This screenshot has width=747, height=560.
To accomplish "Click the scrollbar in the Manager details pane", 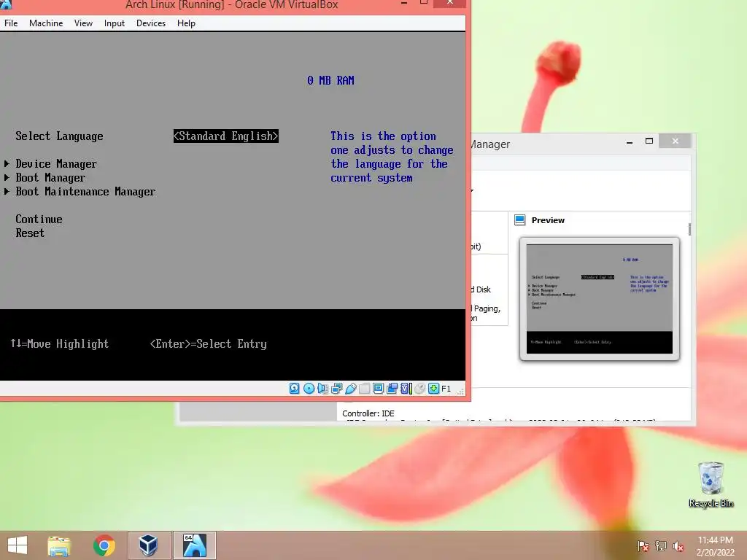I will (689, 229).
